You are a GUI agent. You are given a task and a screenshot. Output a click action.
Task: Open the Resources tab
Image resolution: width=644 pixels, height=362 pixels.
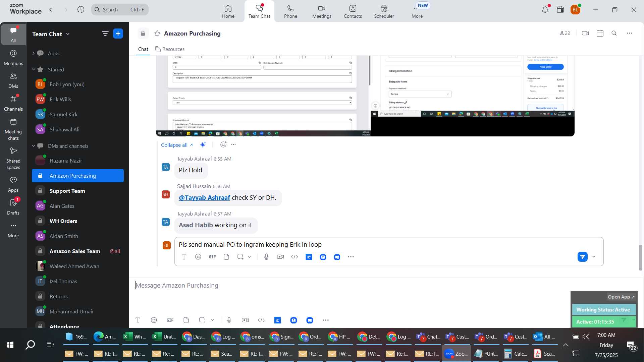click(x=170, y=49)
